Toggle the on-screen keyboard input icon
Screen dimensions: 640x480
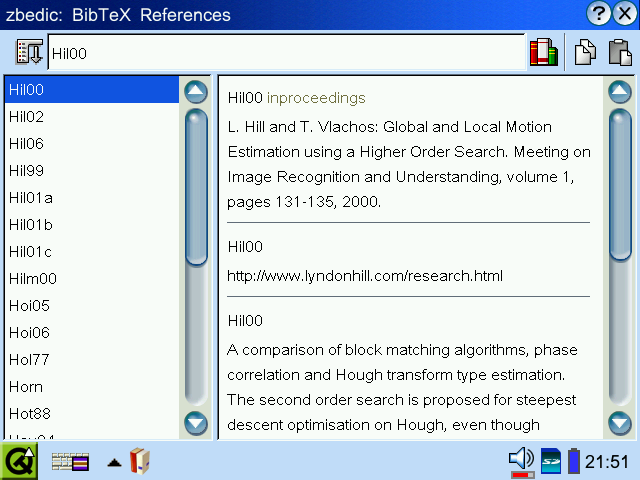[x=70, y=462]
